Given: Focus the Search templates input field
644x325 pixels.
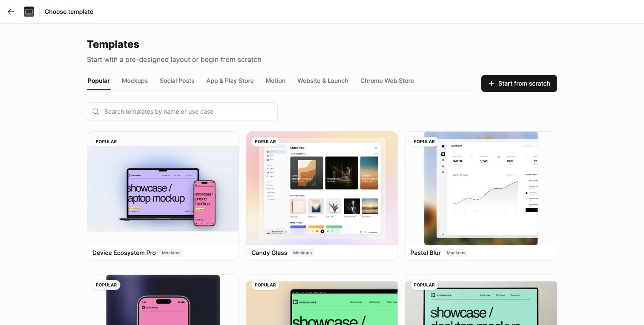Looking at the screenshot, I should pos(182,112).
